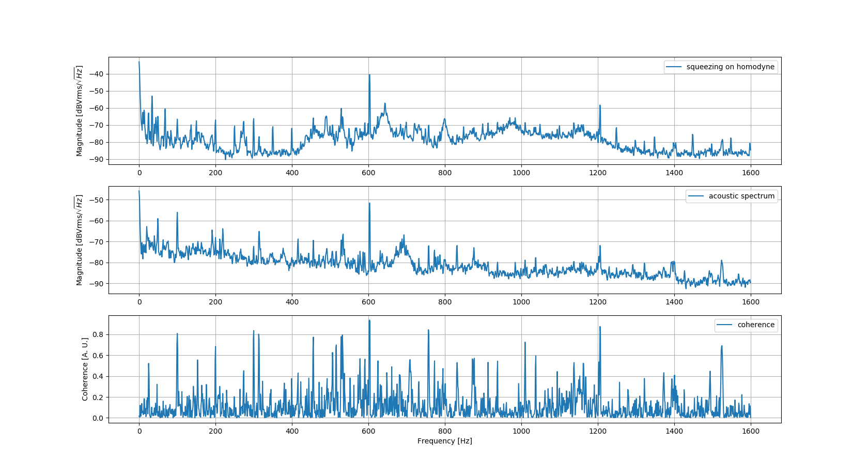Click the −50 y-tick label in the middle plot
Screen dimensions: 868x475
coord(97,200)
